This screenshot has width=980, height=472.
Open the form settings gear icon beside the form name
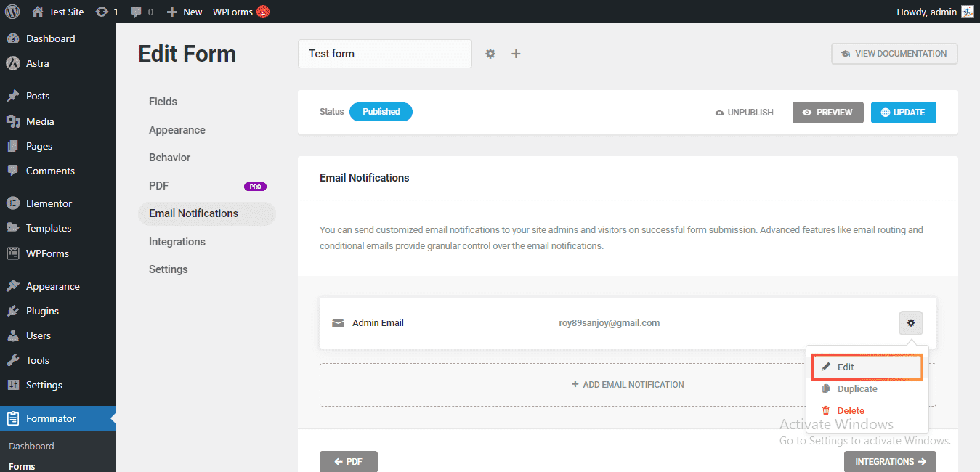click(490, 54)
